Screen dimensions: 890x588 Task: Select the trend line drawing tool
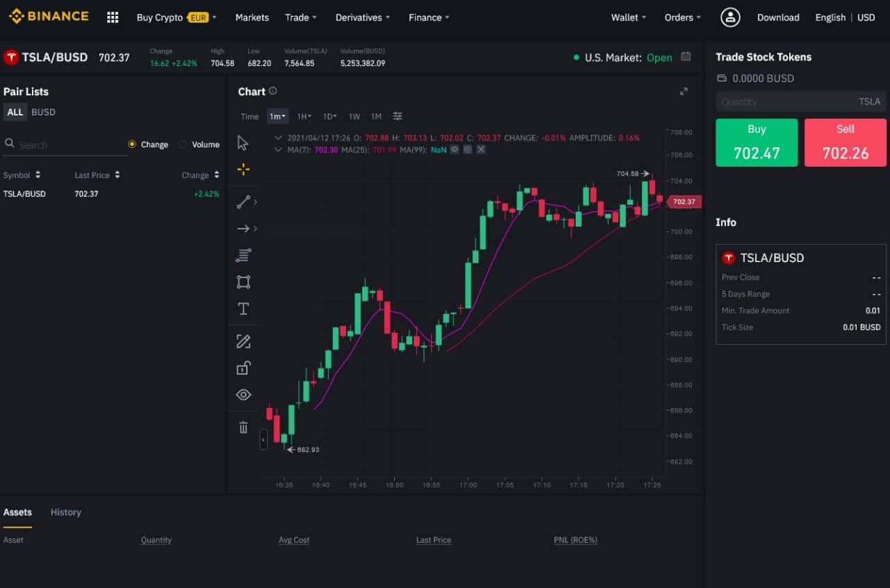coord(243,202)
